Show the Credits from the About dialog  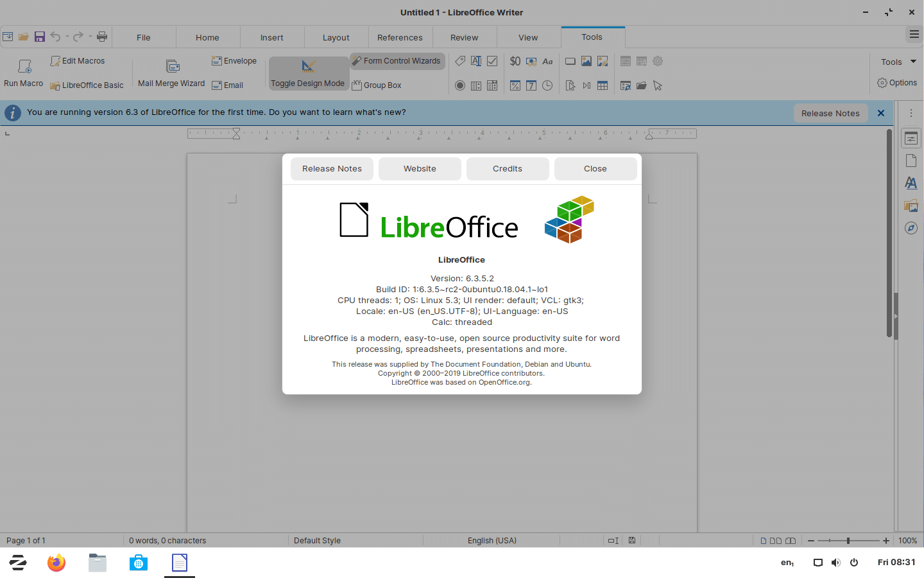coord(508,169)
